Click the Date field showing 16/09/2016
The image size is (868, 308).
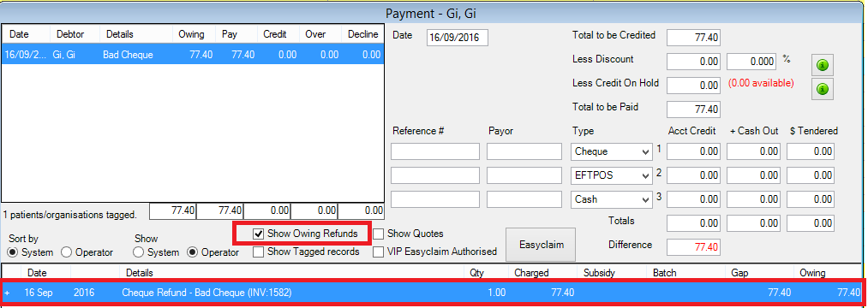458,38
